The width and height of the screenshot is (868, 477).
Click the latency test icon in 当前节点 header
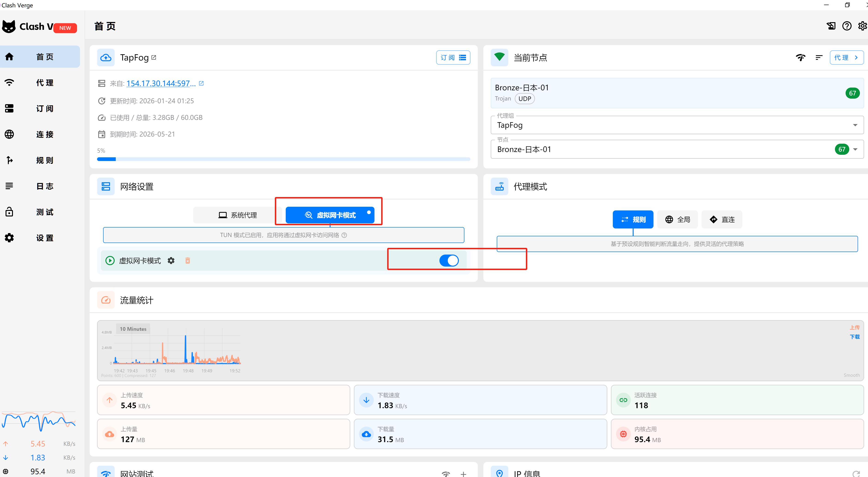coord(801,58)
